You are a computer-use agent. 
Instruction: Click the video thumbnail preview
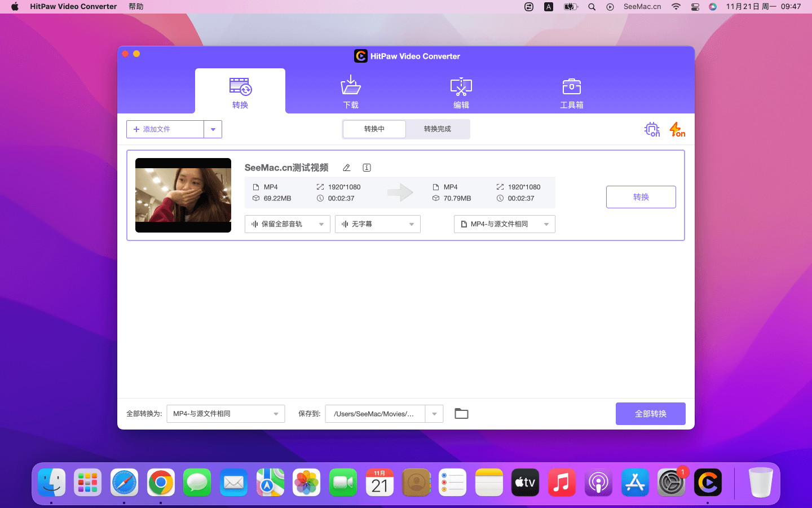pyautogui.click(x=183, y=195)
